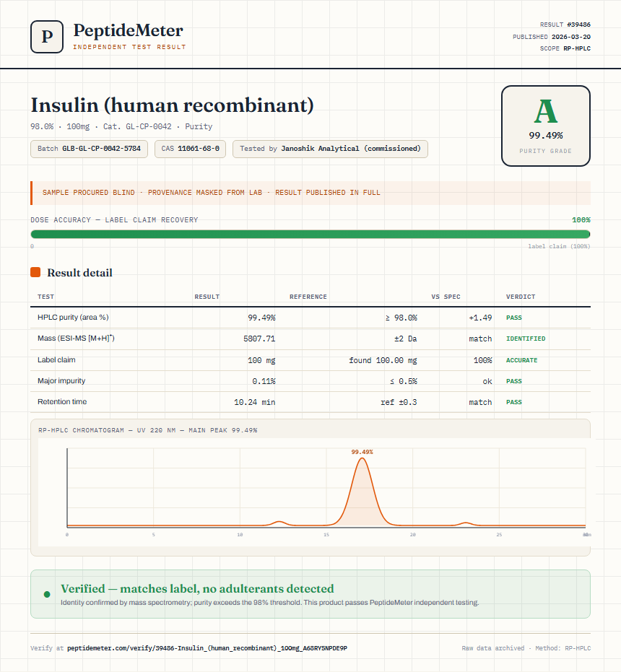The height and width of the screenshot is (672, 621).
Task: Click the found 100.00 mg cell
Action: 383,360
